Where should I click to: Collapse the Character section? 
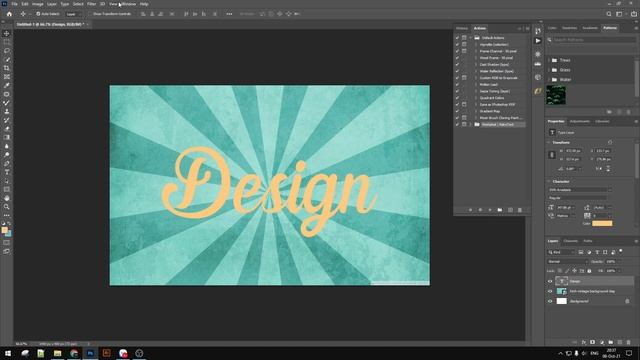(x=549, y=181)
